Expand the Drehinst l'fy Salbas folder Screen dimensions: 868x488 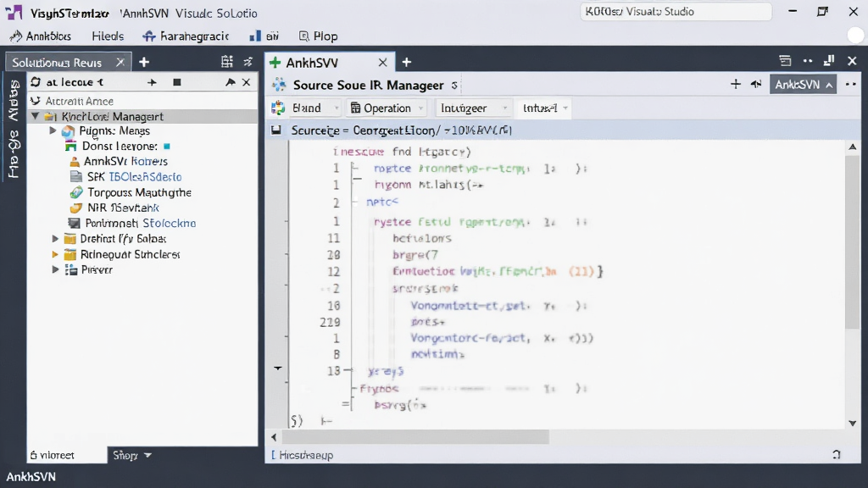55,238
